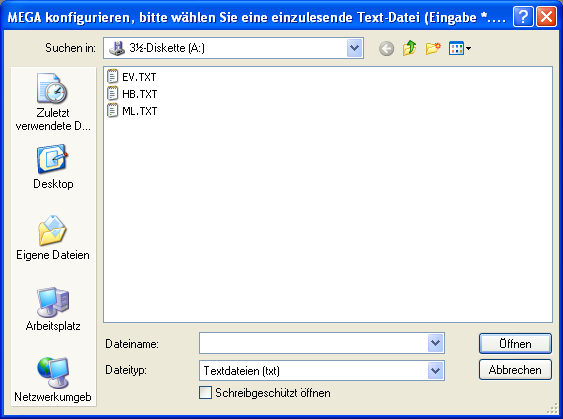563x419 pixels.
Task: Expand the Suchen in drive dropdown
Action: click(354, 48)
